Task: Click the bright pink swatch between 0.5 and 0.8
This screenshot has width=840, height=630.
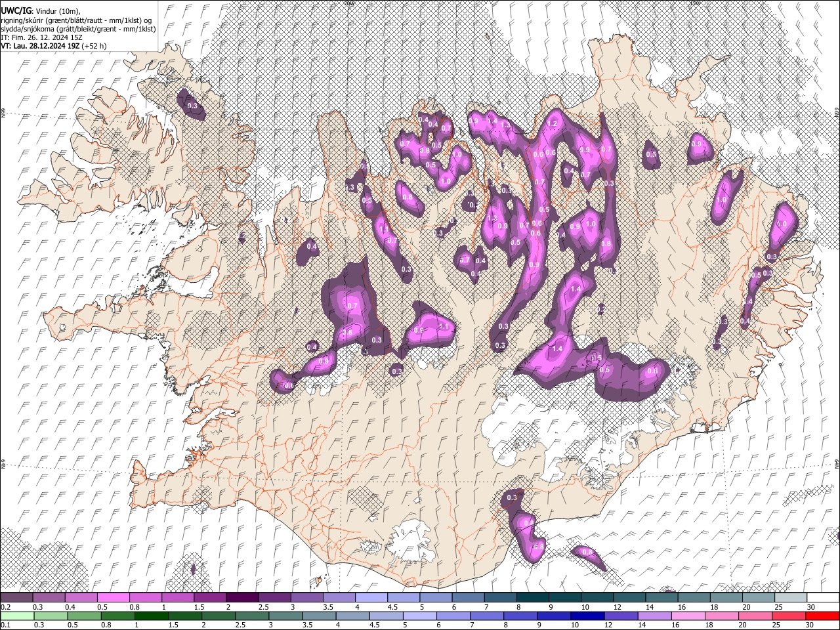Action: coord(113,597)
